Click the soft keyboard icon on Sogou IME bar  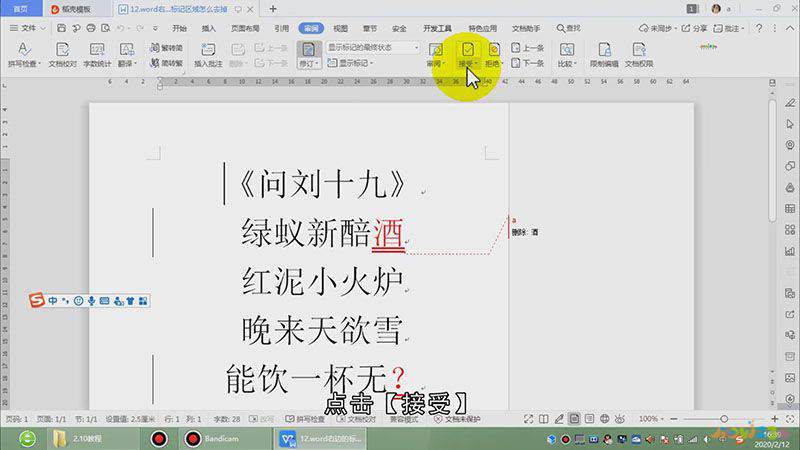coord(105,301)
